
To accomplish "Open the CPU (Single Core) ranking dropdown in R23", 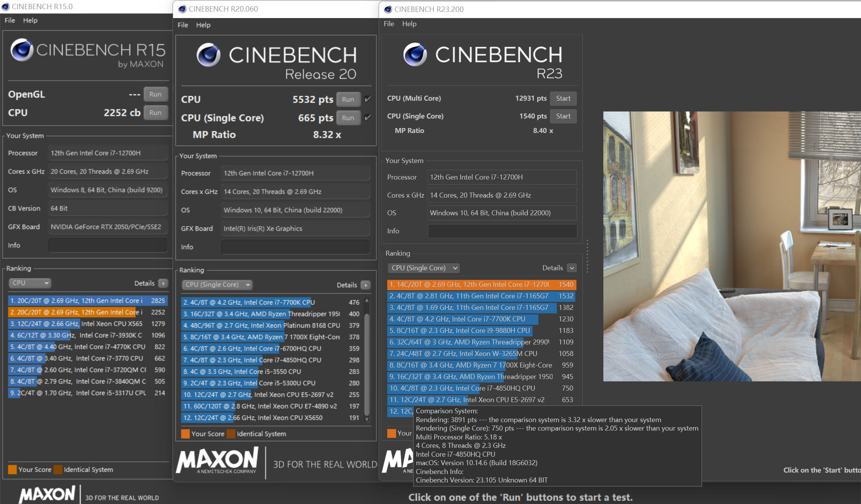I will pyautogui.click(x=424, y=268).
